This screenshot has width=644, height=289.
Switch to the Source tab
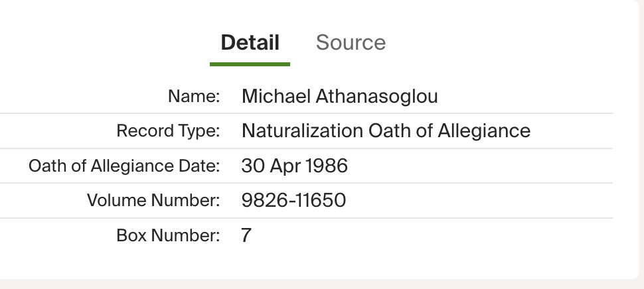tap(351, 43)
